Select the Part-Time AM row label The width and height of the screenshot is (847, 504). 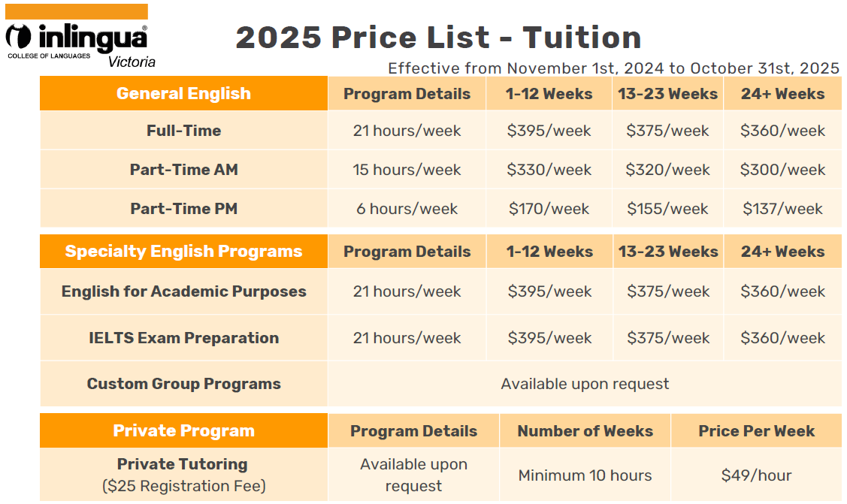pyautogui.click(x=183, y=170)
